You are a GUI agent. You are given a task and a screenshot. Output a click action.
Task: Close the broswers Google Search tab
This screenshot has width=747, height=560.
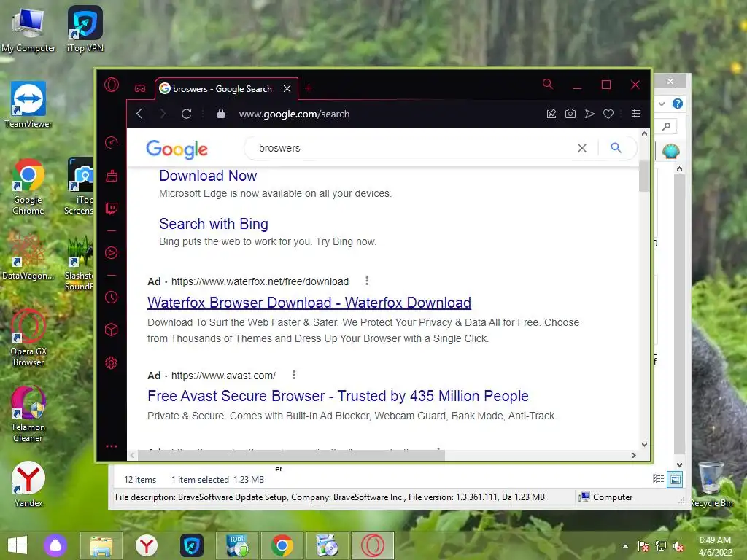click(287, 88)
